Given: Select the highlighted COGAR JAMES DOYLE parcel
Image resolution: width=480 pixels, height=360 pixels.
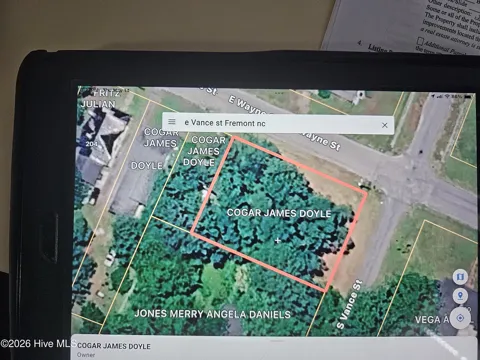Looking at the screenshot, I should [x=279, y=213].
